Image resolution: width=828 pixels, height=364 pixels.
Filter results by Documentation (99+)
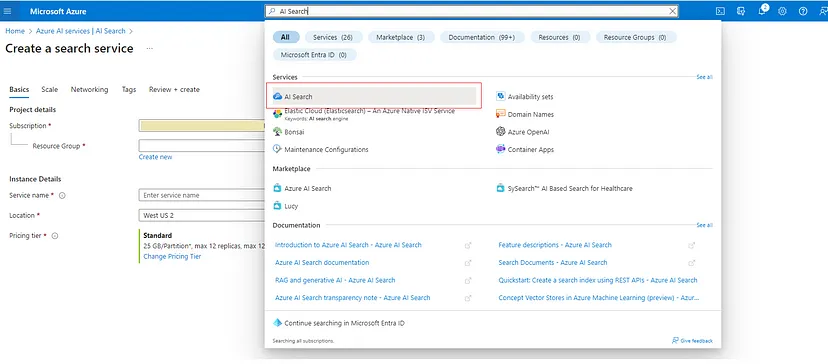click(x=482, y=38)
